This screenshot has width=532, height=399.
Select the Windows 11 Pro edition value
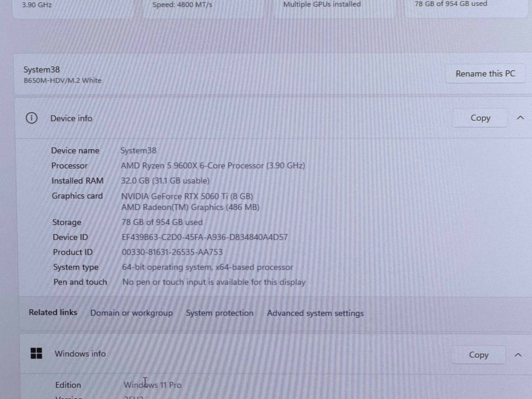pyautogui.click(x=152, y=385)
